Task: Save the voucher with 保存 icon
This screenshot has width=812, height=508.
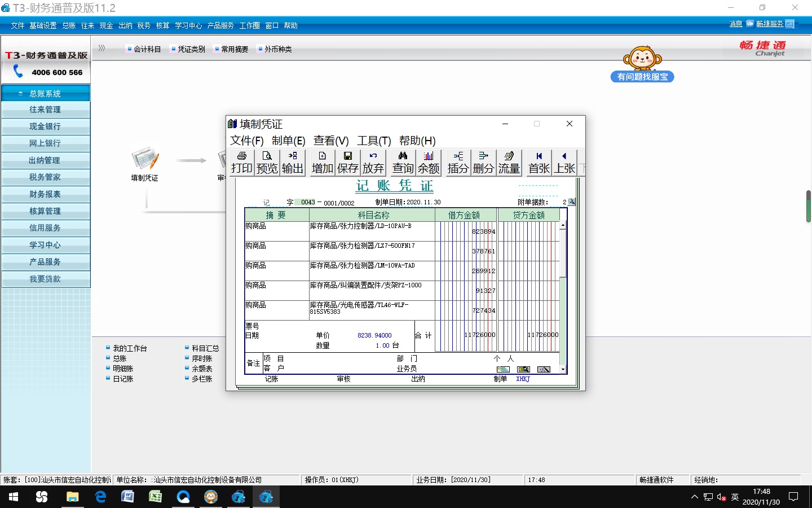Action: 347,163
